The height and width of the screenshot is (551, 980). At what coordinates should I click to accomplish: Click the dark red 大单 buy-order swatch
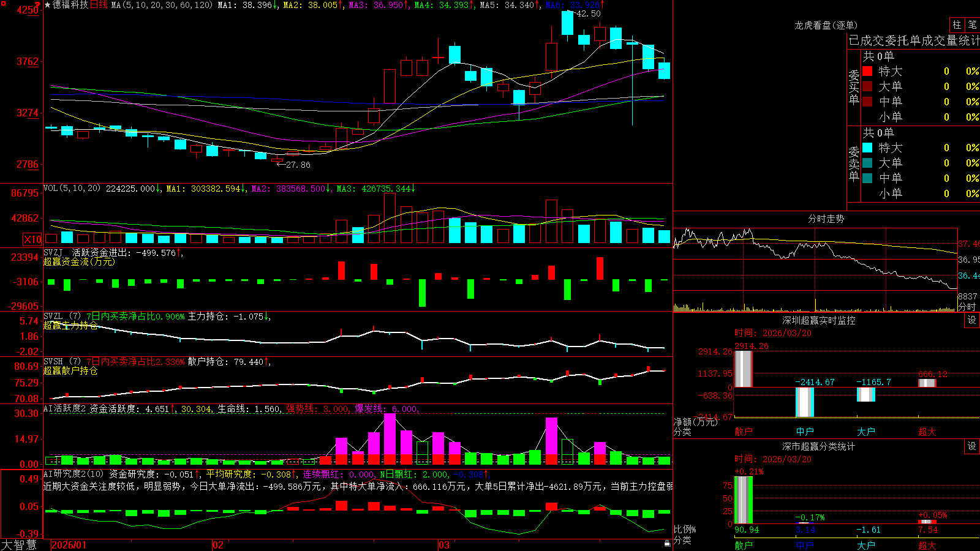(x=867, y=86)
